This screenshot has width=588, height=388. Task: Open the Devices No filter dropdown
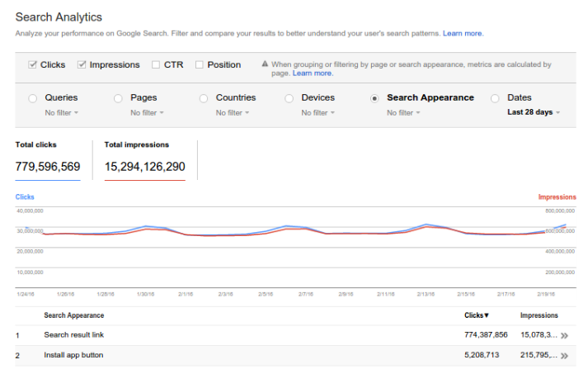pos(318,112)
